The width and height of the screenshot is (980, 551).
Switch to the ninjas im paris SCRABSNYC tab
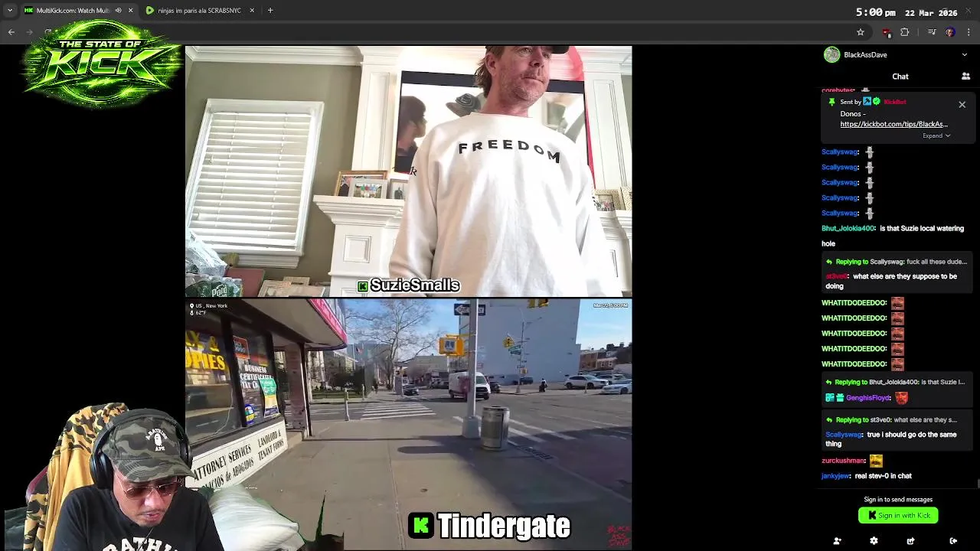coord(199,11)
